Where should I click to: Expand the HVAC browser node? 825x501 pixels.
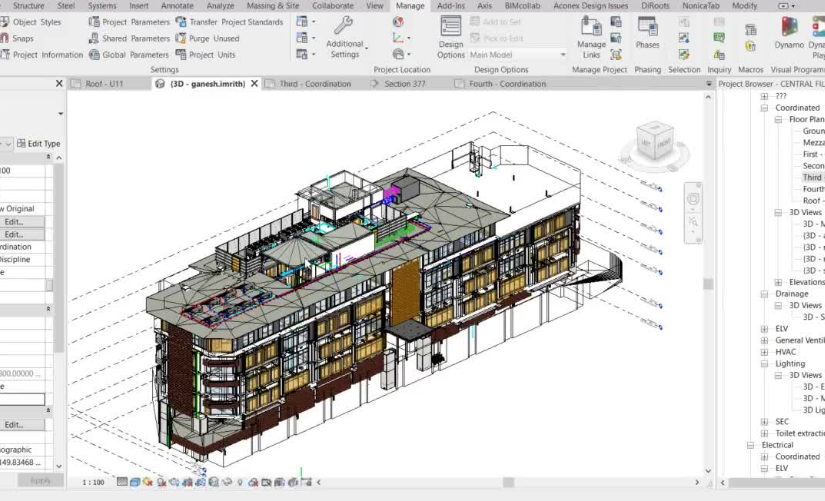coord(765,352)
